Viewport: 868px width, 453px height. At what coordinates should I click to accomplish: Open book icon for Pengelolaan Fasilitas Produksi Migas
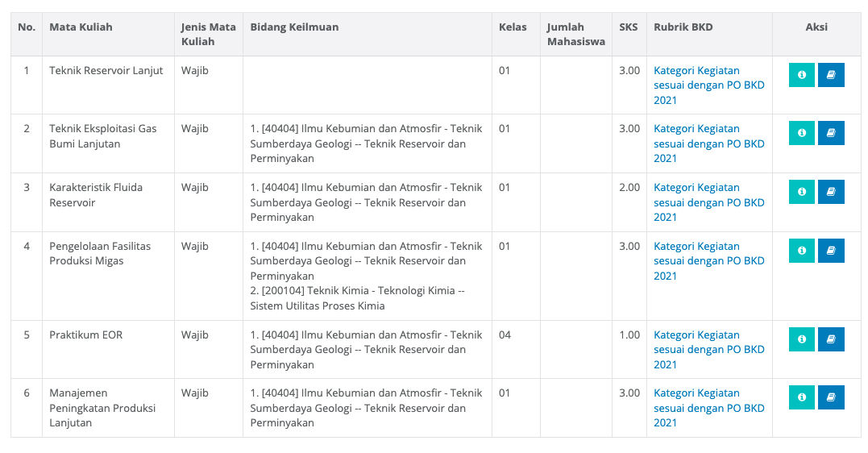coord(831,251)
